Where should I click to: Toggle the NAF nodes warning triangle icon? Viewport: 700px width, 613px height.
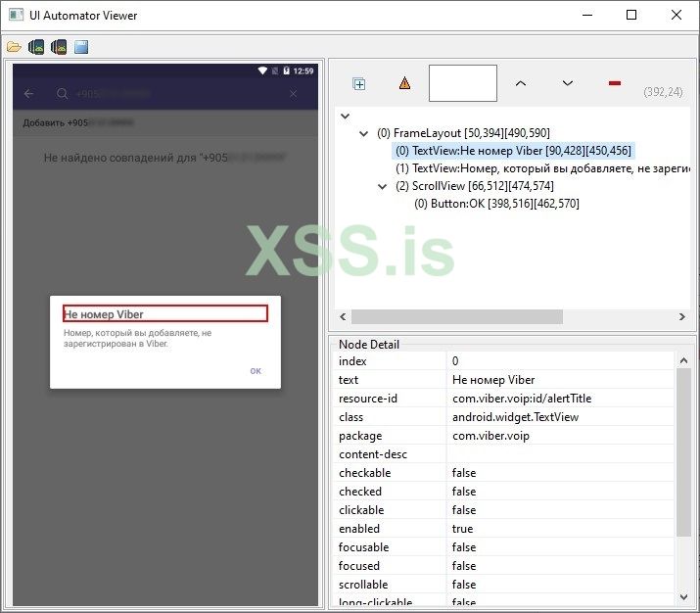tap(404, 83)
